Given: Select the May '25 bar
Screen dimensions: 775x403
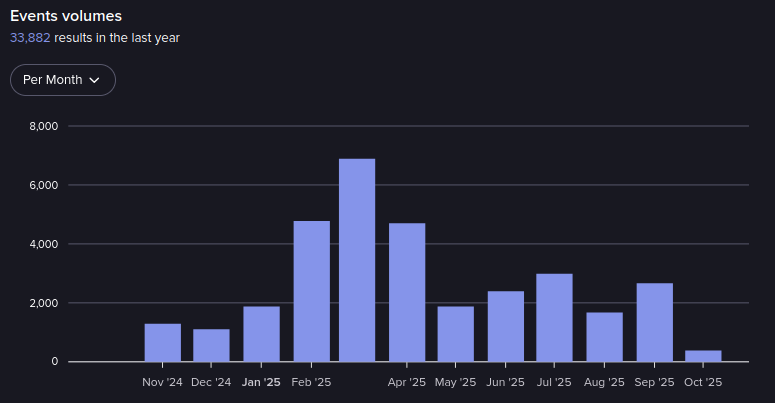Looking at the screenshot, I should pos(455,334).
